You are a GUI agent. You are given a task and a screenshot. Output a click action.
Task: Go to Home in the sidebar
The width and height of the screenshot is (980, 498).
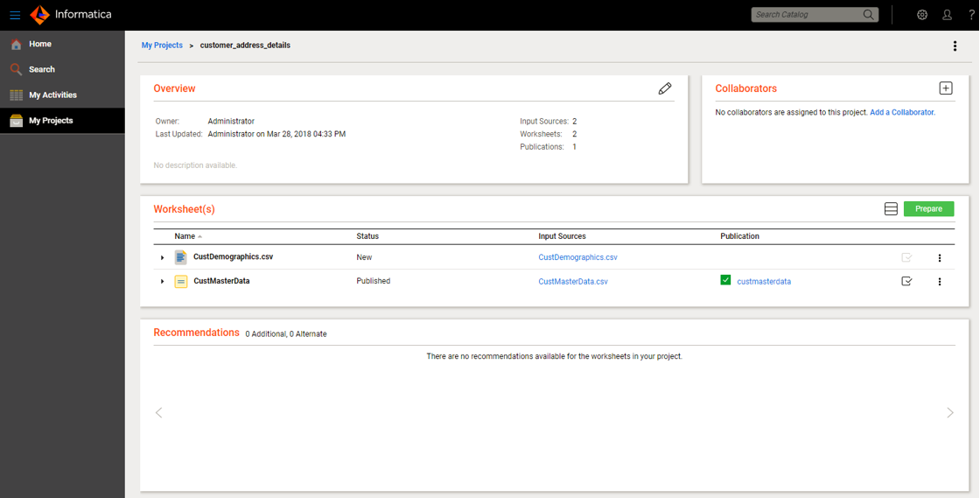click(62, 45)
